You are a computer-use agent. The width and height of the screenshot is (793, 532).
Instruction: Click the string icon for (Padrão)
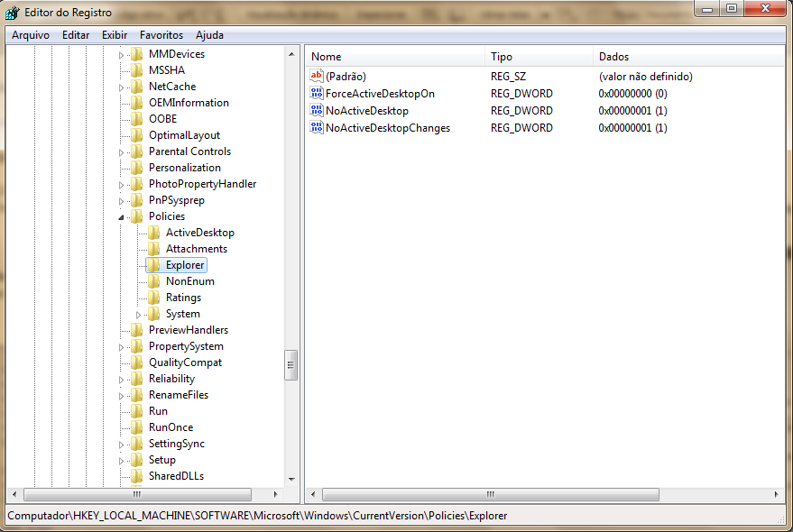[x=316, y=77]
